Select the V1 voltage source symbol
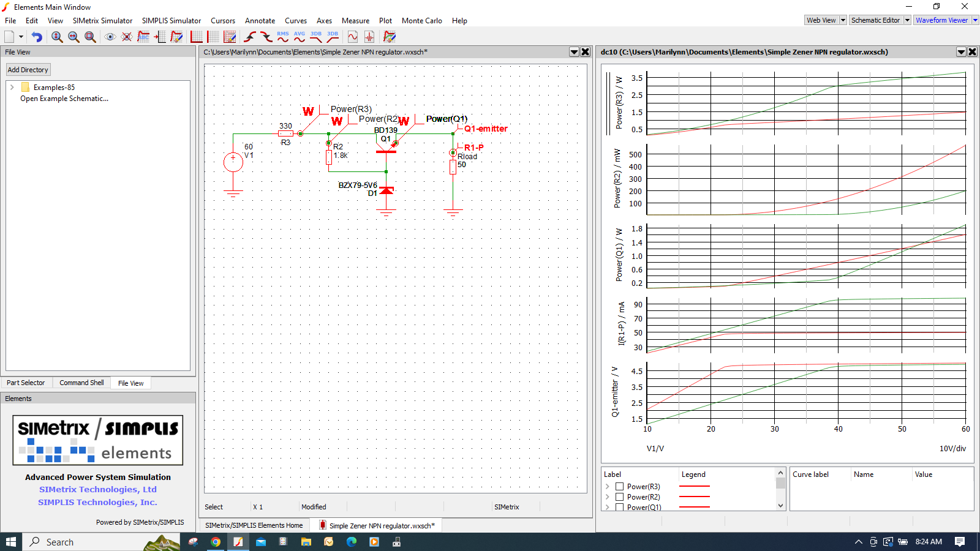 [233, 162]
